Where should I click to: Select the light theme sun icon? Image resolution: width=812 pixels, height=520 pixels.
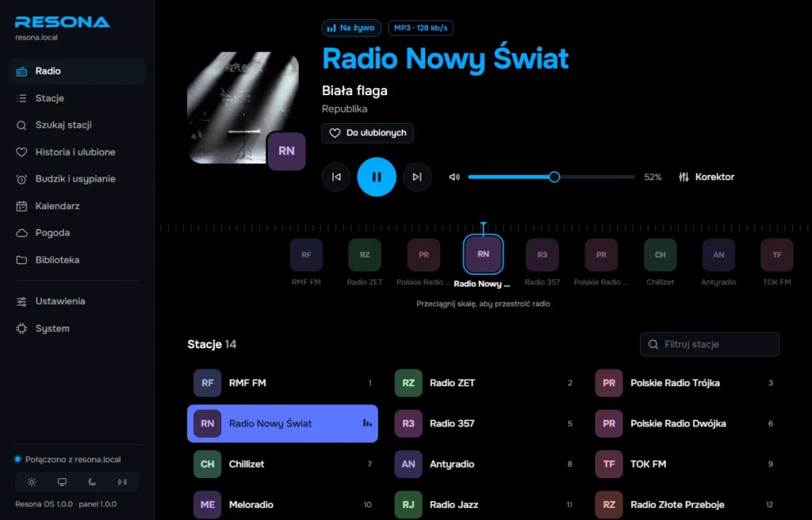[32, 482]
